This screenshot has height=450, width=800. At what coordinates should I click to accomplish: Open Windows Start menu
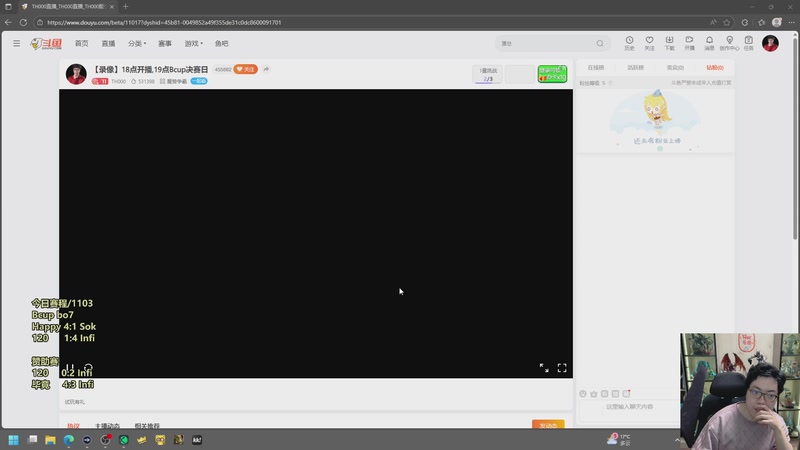(x=13, y=440)
